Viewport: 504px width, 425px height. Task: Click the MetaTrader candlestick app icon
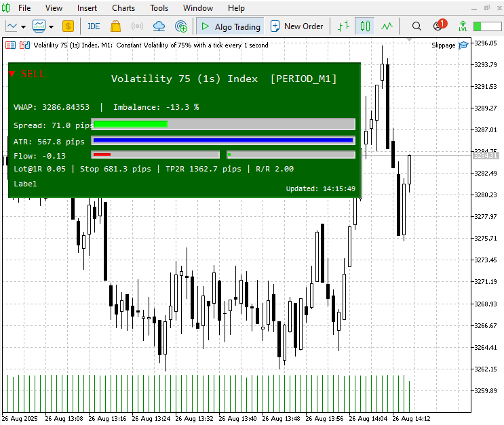point(6,7)
